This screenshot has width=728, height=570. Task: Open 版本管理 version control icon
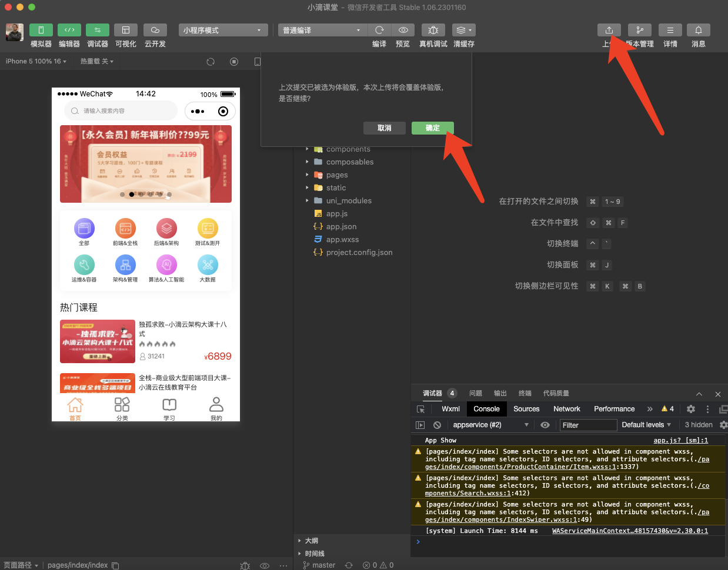(x=640, y=30)
